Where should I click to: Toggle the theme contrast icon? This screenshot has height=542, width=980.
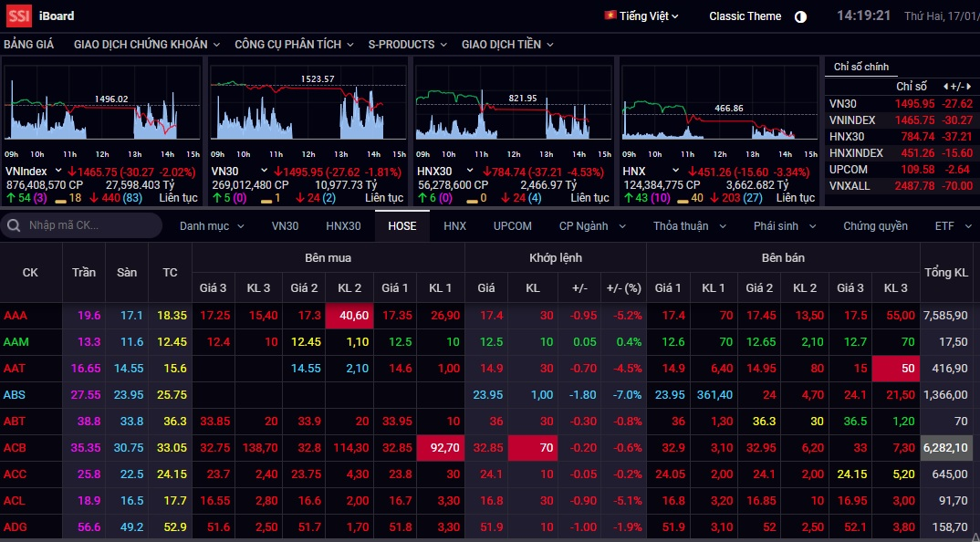click(x=800, y=16)
